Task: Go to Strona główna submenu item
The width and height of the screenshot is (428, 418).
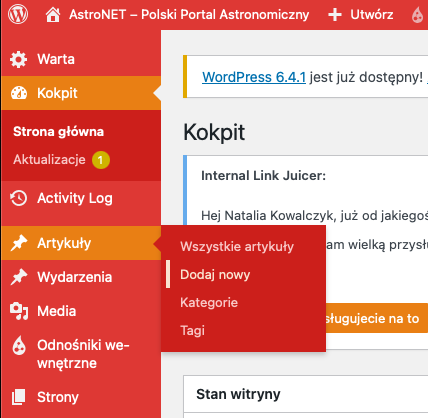Action: 58,132
